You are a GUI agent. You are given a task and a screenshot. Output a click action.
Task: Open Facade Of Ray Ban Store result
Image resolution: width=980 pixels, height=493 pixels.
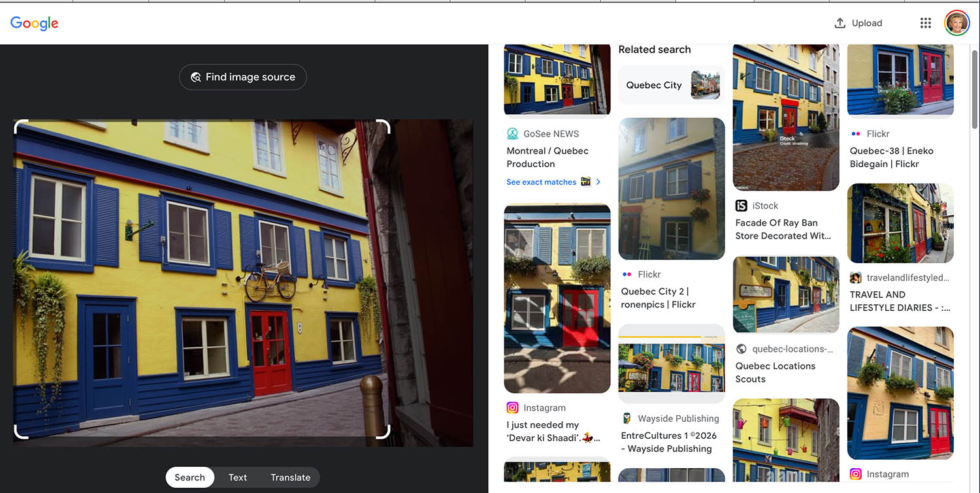click(x=783, y=229)
